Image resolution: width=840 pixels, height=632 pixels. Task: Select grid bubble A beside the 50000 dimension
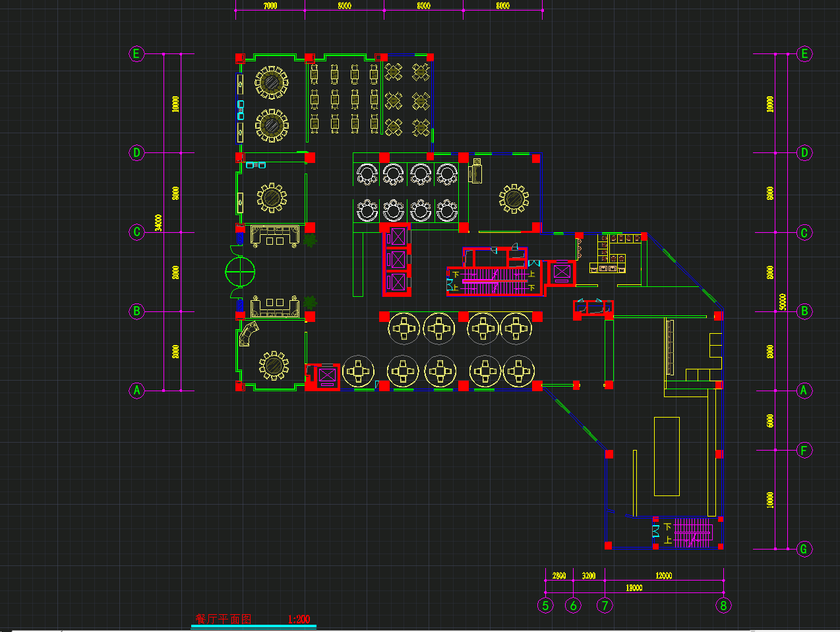tap(804, 391)
